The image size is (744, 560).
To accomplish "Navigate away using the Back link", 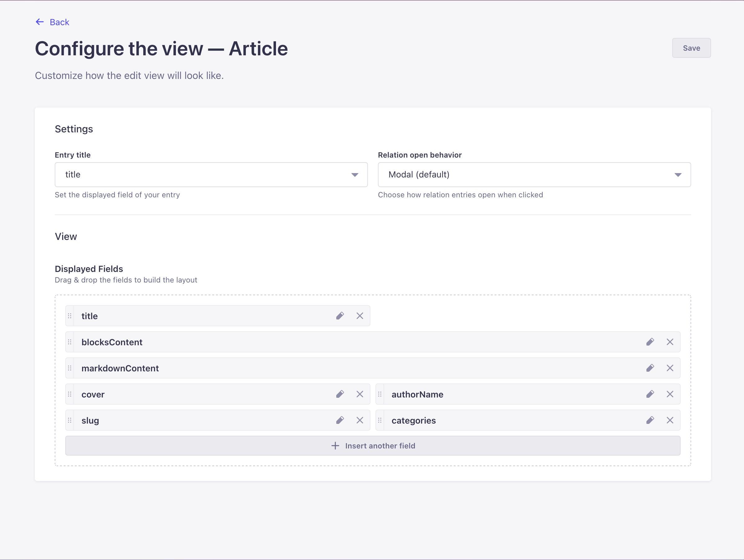I will [x=59, y=22].
